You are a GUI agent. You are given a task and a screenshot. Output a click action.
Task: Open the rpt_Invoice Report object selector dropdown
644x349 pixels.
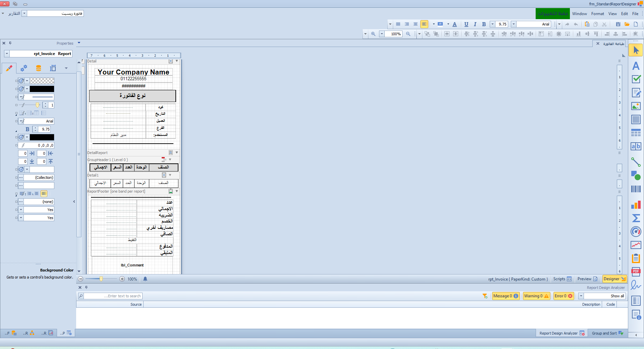[7, 54]
